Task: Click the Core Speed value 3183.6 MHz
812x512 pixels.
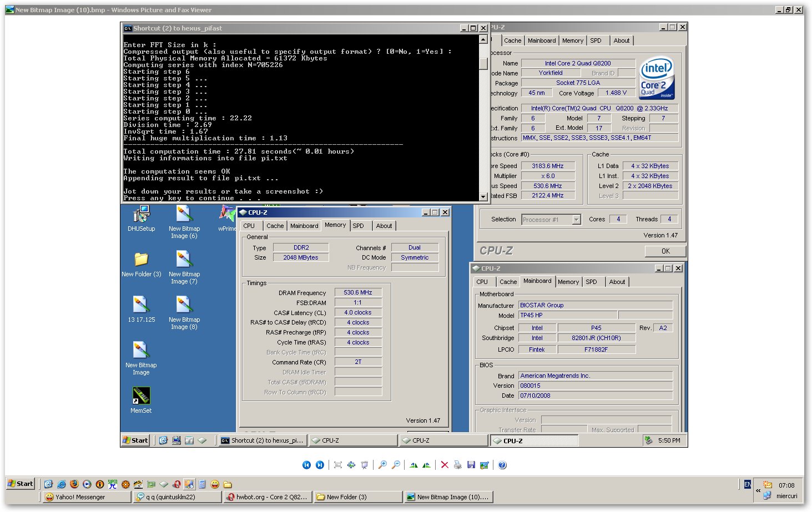Action: 547,166
